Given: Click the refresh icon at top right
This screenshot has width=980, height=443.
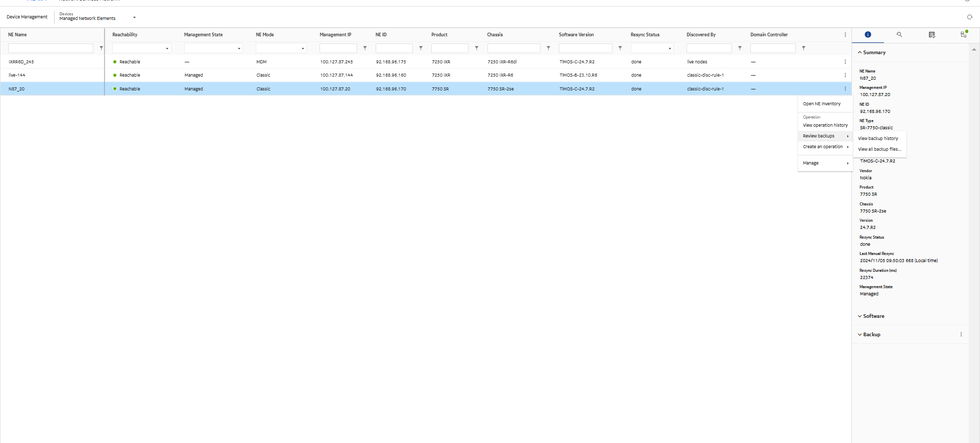Looking at the screenshot, I should (969, 17).
